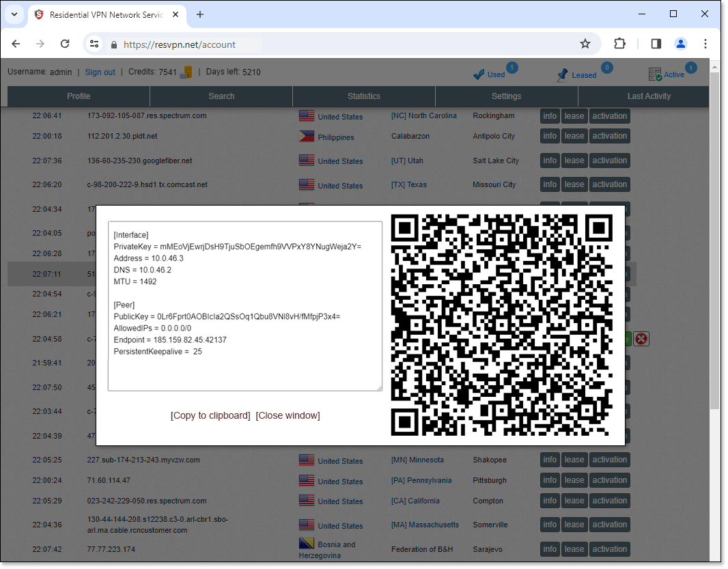Open a new browser tab
This screenshot has width=728, height=569.
200,14
